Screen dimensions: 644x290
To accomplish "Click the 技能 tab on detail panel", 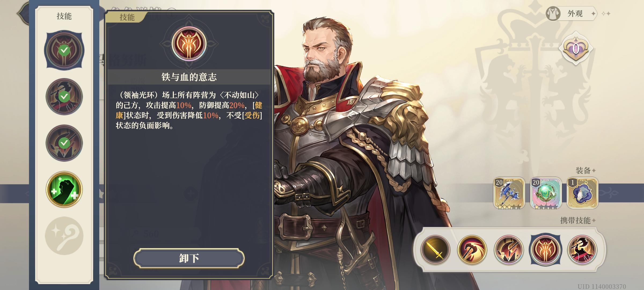I will coord(127,17).
